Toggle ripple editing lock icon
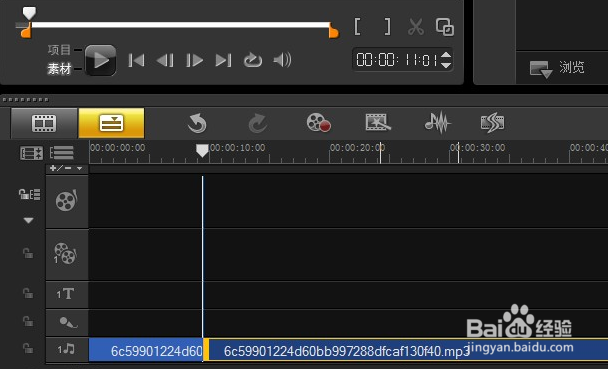 pyautogui.click(x=29, y=194)
